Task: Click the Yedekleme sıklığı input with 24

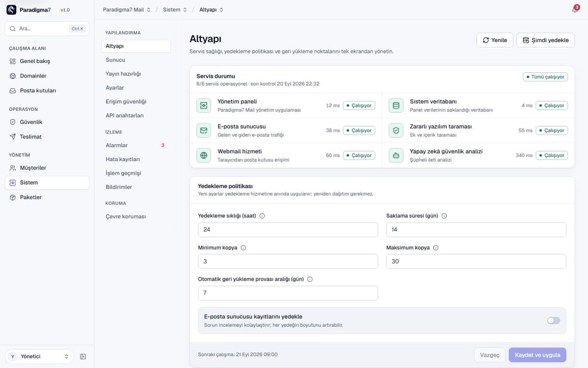Action: tap(288, 230)
